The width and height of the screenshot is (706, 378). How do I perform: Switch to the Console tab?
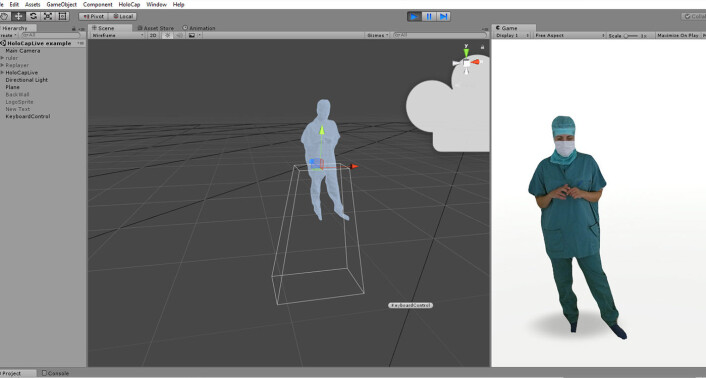coord(56,373)
